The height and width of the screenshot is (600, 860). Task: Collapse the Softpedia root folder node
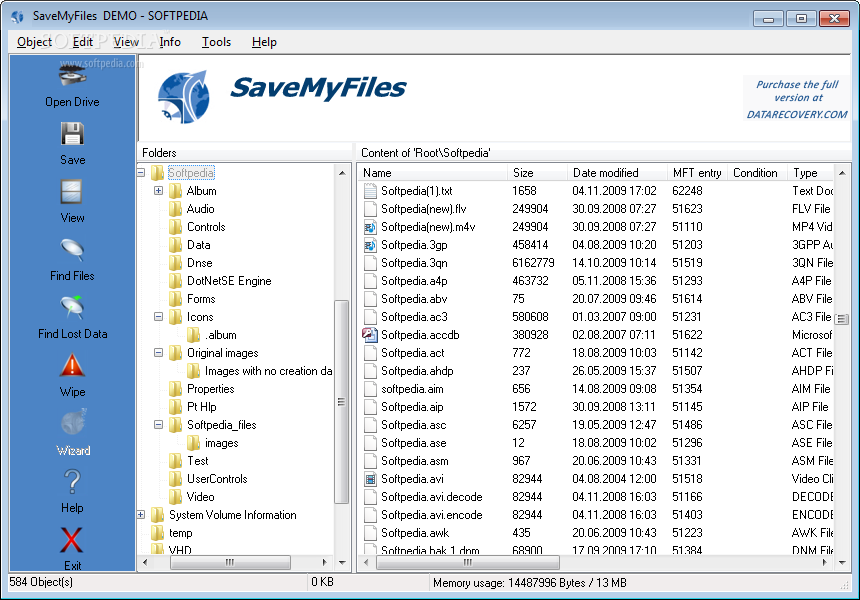tap(141, 173)
